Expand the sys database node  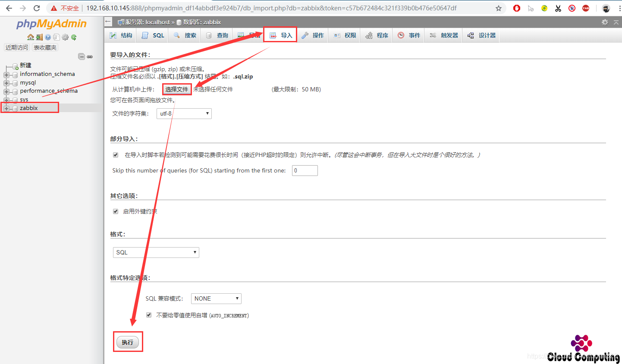point(6,100)
